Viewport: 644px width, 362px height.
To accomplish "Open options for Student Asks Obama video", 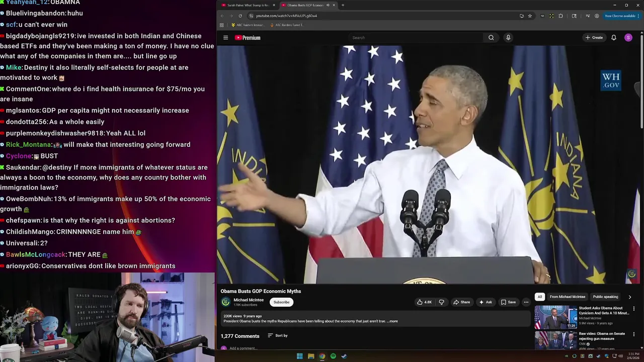I will (633, 309).
